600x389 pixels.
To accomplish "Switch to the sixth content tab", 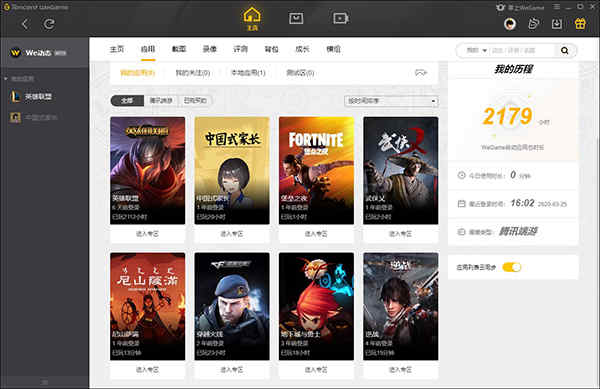I will 271,49.
